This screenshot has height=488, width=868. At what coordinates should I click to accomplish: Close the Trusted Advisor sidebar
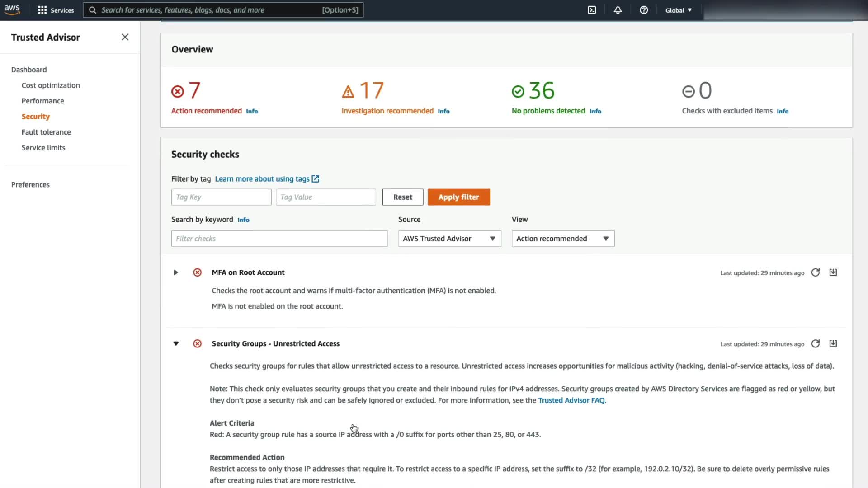coord(125,37)
